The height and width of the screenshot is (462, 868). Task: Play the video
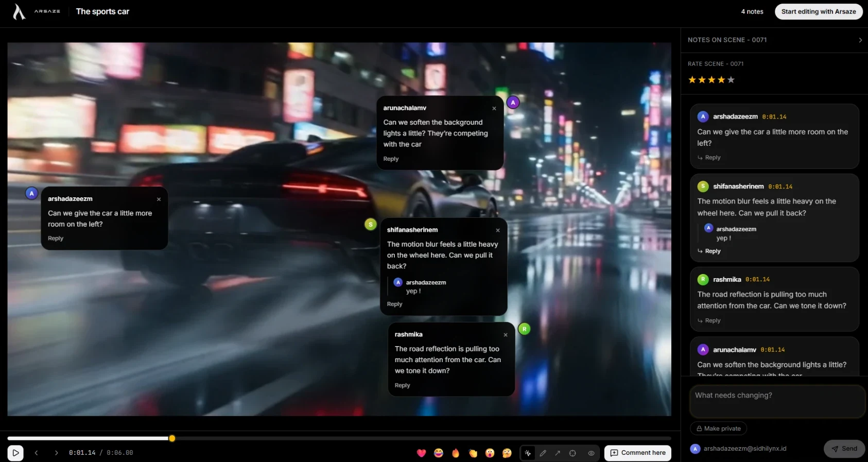pos(15,453)
